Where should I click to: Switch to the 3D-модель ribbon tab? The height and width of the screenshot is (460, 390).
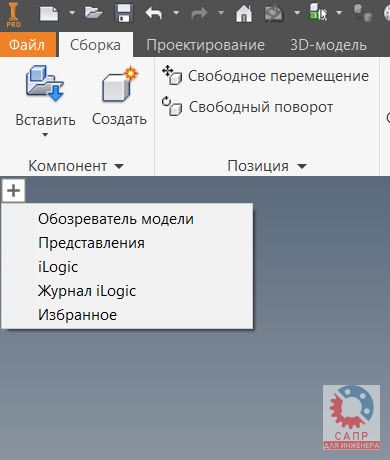[x=328, y=45]
